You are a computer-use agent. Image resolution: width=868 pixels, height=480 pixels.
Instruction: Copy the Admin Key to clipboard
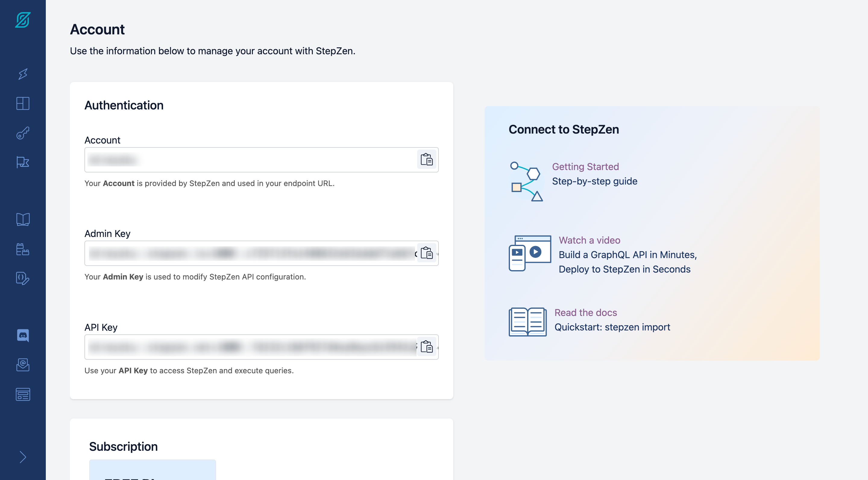pyautogui.click(x=426, y=253)
